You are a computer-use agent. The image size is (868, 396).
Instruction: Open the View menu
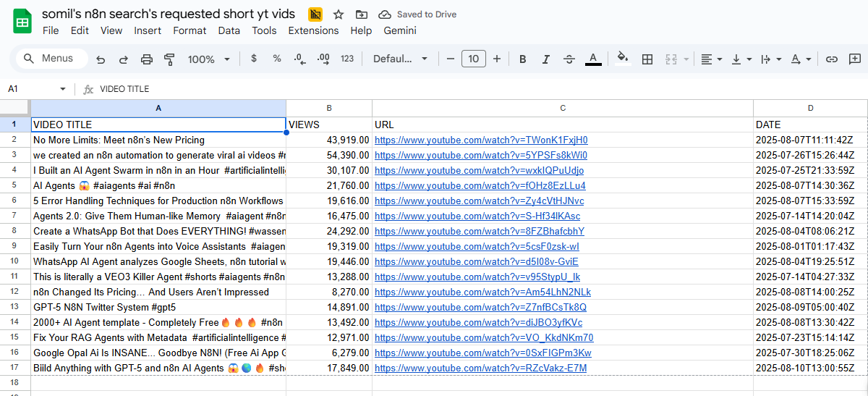111,30
